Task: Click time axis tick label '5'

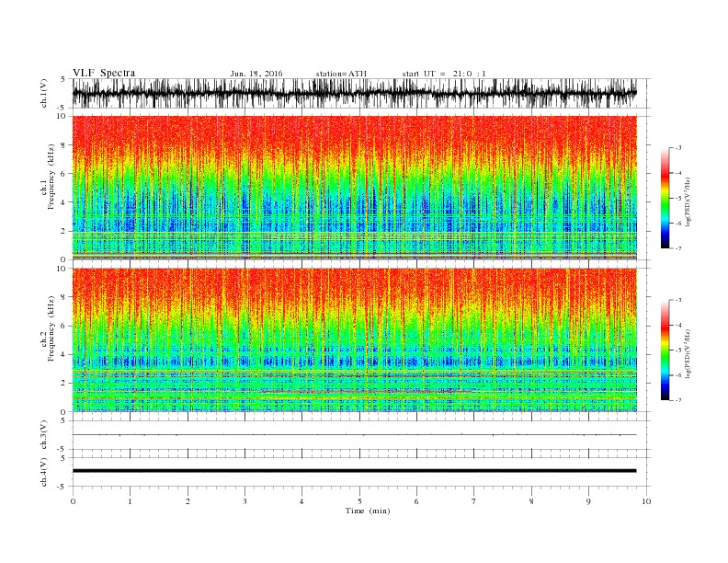Action: click(x=359, y=501)
